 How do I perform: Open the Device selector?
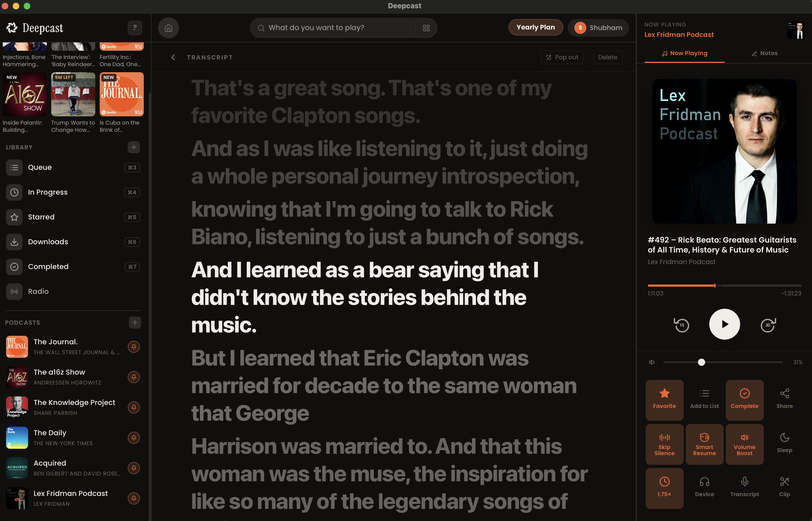(x=704, y=487)
